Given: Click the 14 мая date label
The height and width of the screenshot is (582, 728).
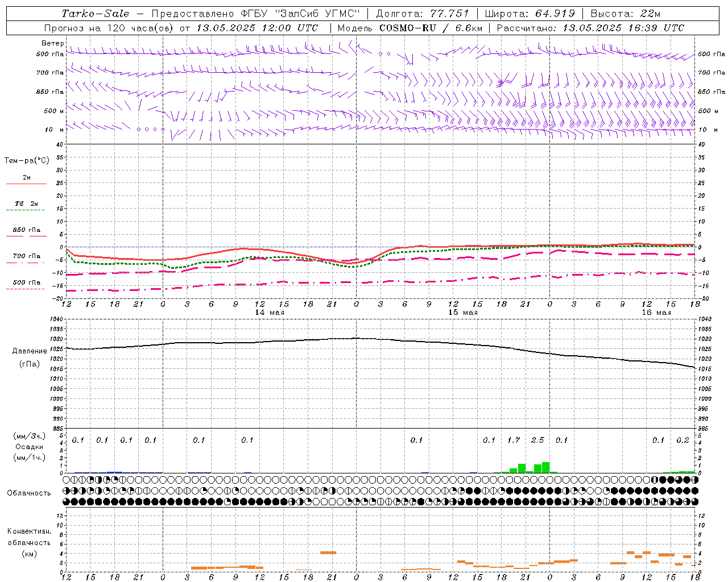Looking at the screenshot, I should click(269, 313).
